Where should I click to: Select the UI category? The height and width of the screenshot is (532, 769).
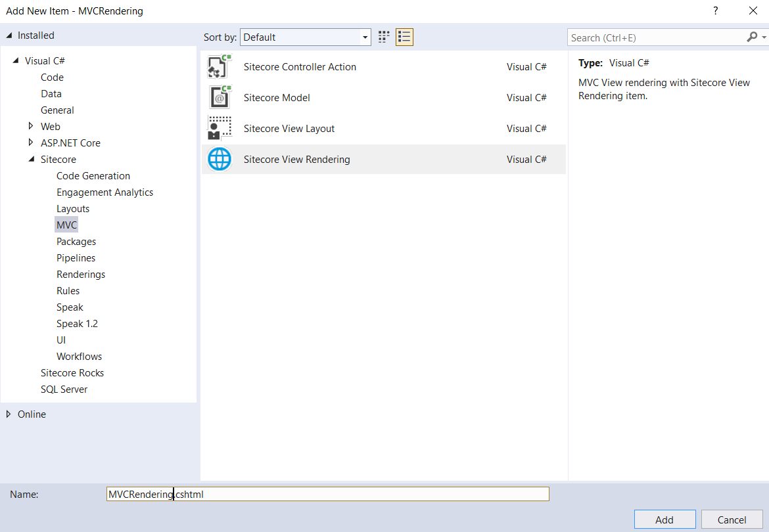(61, 340)
